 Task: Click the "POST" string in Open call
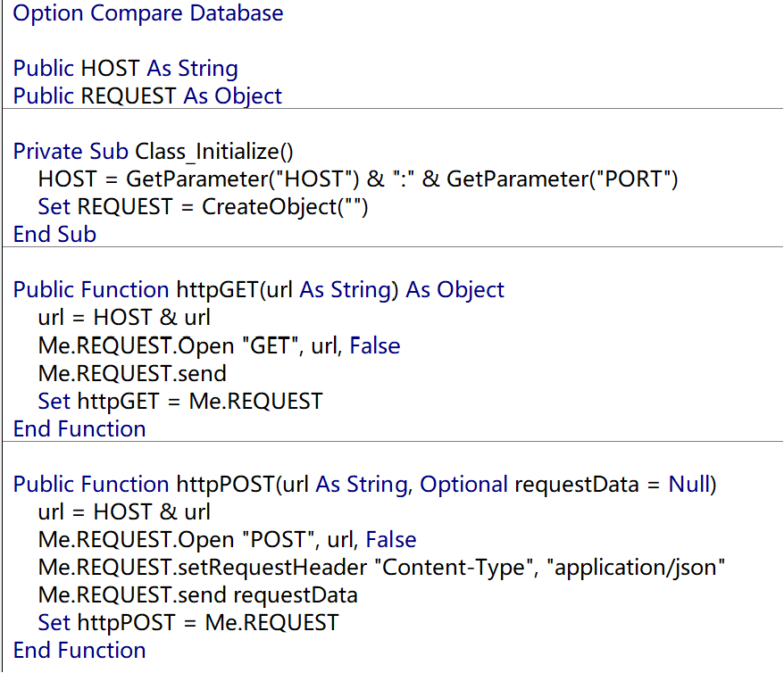click(278, 540)
